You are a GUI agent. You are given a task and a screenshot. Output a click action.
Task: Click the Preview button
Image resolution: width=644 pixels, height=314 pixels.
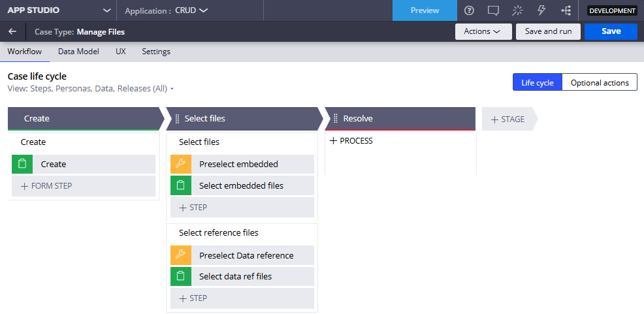(x=425, y=10)
